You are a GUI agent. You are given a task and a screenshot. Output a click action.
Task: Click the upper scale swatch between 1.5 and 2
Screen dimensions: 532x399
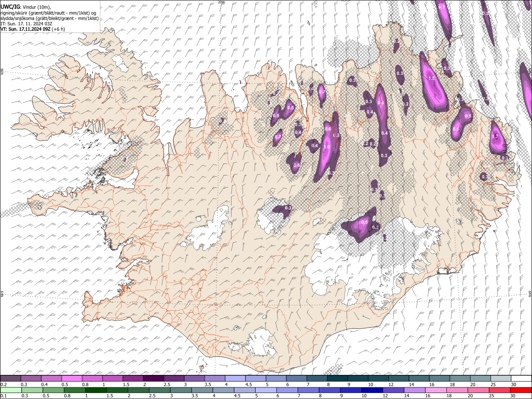(133, 379)
